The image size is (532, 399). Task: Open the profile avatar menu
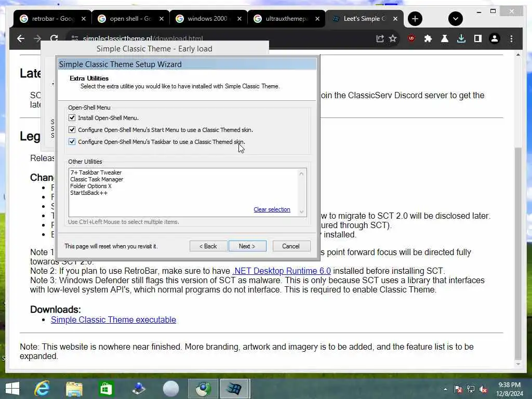(495, 38)
